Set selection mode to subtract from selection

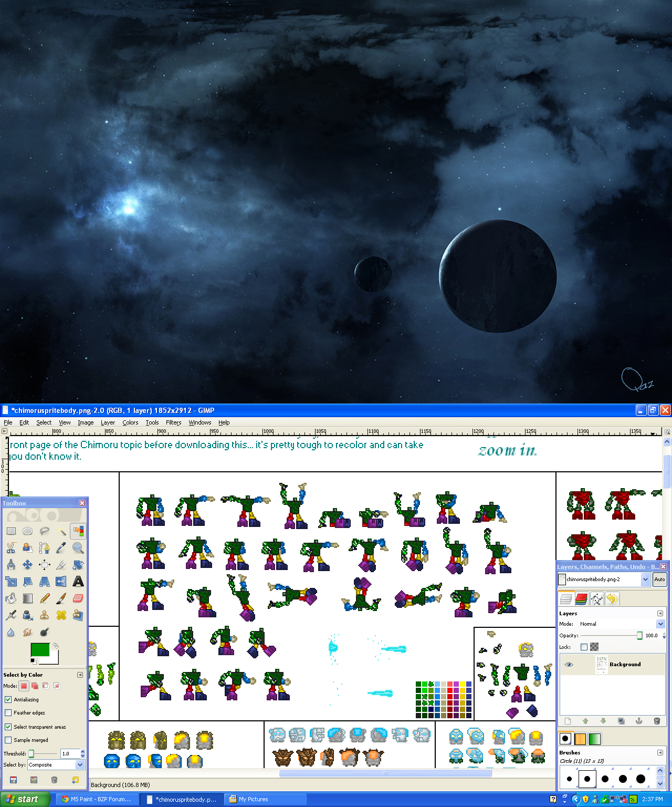[46, 686]
